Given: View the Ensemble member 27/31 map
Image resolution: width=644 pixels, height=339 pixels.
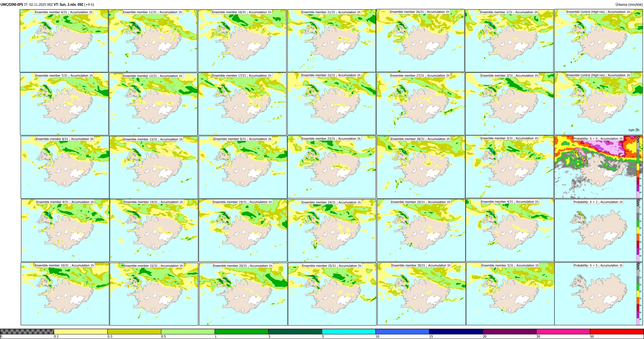Looking at the screenshot, I should point(421,104).
